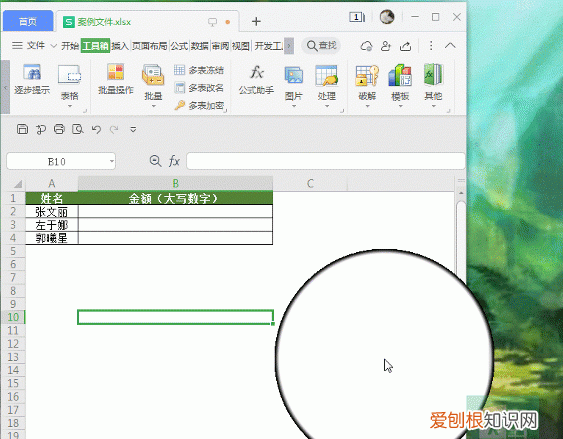Switch to the 视图 ribbon tab

point(241,46)
